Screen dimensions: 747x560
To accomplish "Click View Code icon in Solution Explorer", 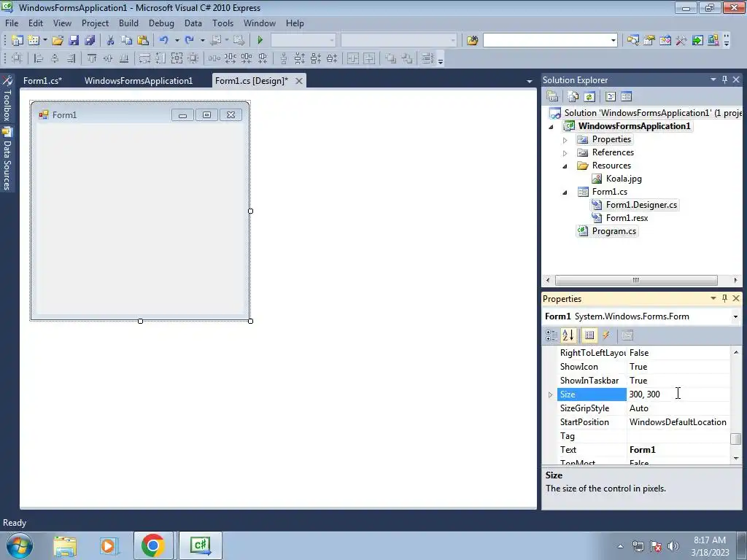I will (x=611, y=97).
